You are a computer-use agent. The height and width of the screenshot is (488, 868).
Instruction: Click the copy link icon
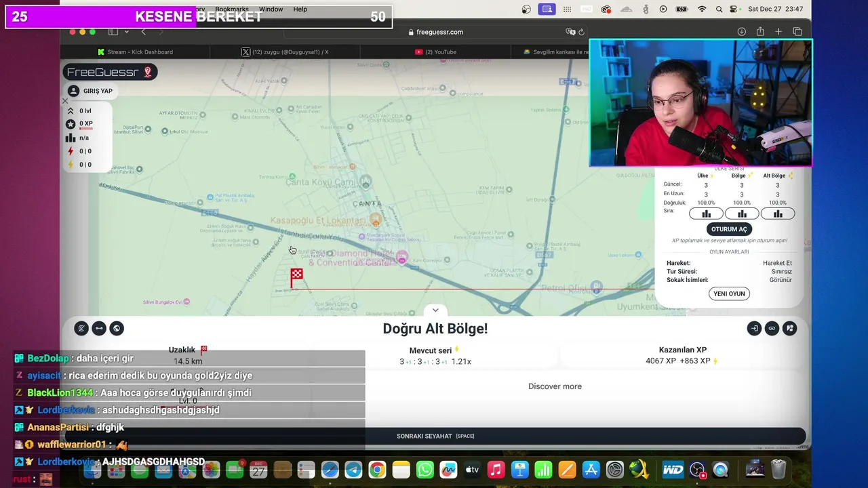click(772, 329)
